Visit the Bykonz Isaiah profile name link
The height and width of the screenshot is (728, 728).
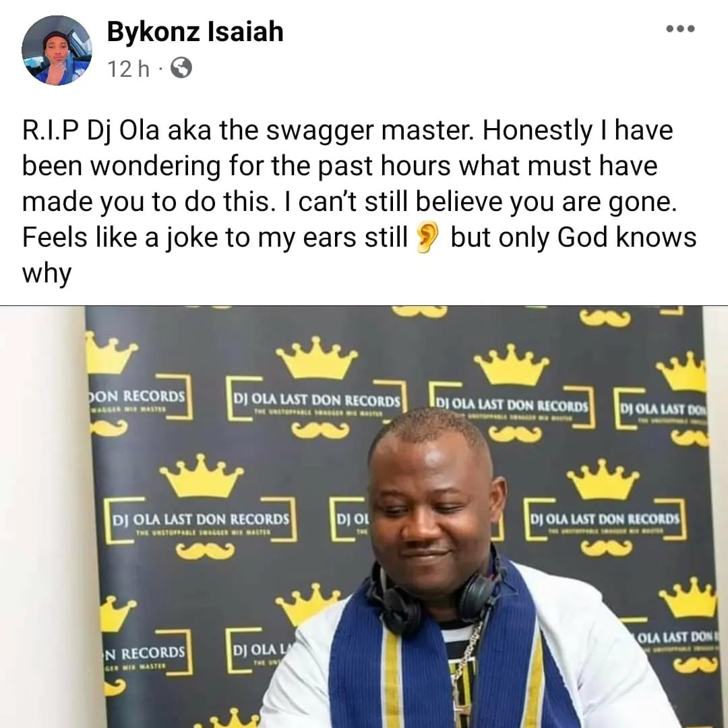(195, 32)
